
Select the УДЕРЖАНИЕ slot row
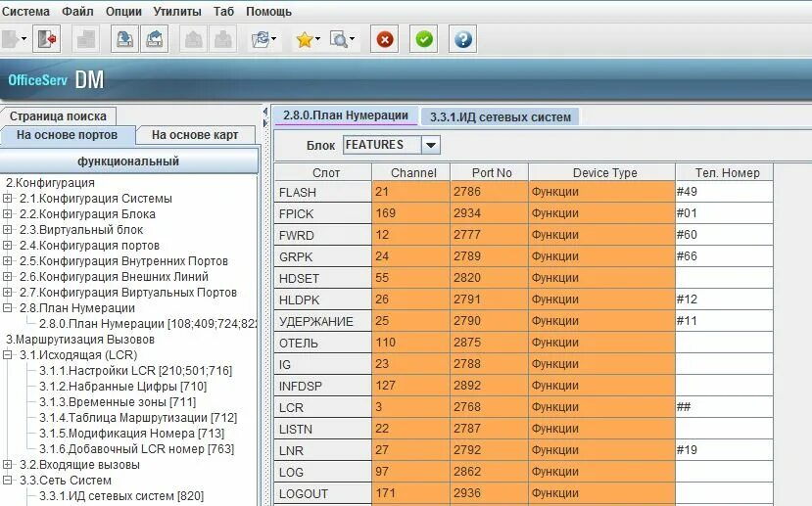click(x=322, y=321)
